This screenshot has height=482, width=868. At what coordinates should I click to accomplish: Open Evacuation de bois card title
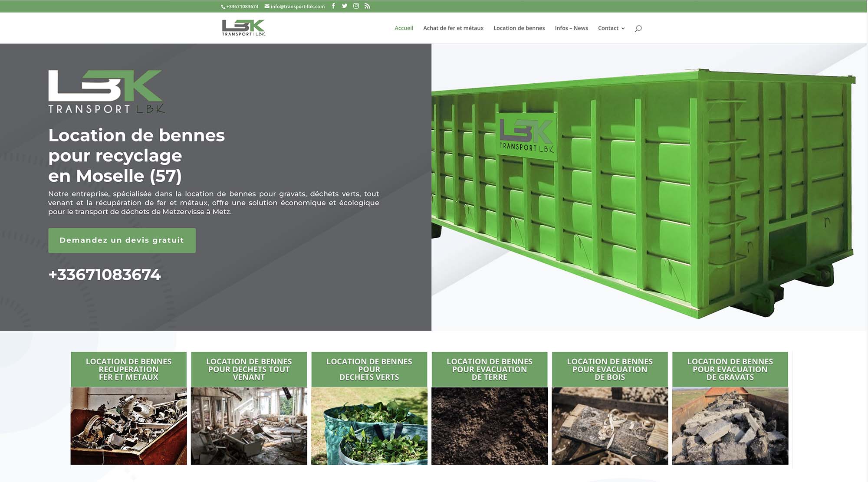[x=610, y=369]
